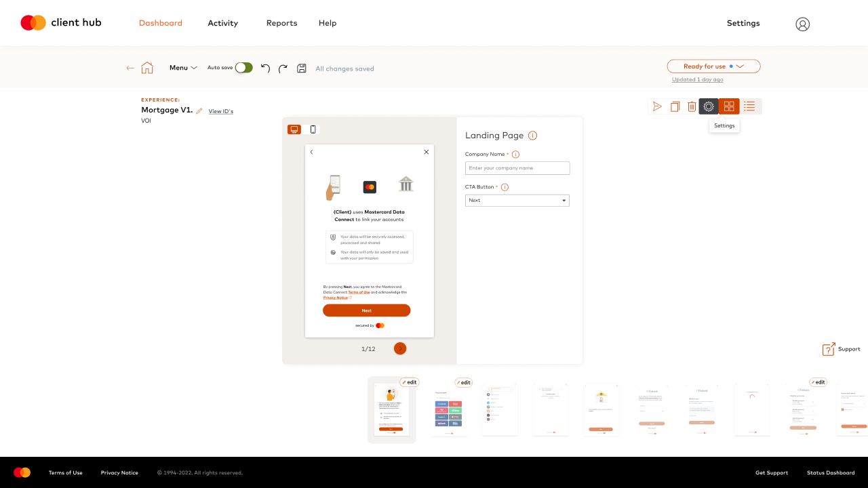Click Get Support in footer

tap(772, 472)
